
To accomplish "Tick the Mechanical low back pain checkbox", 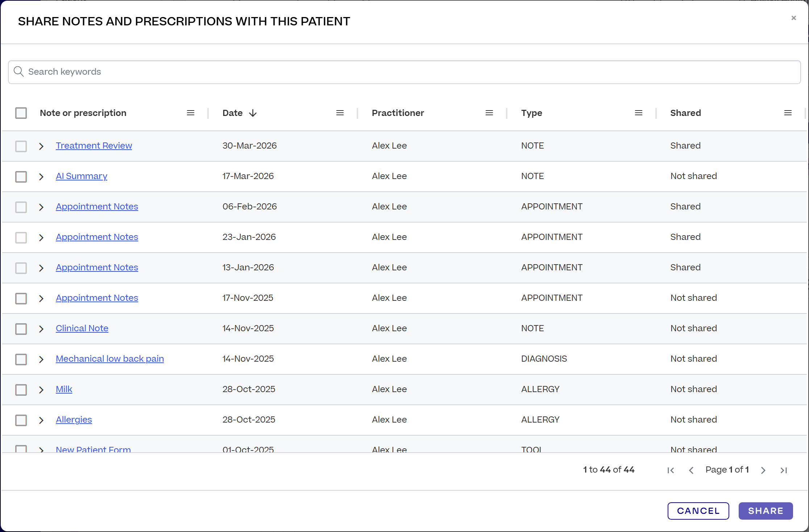I will tap(21, 359).
